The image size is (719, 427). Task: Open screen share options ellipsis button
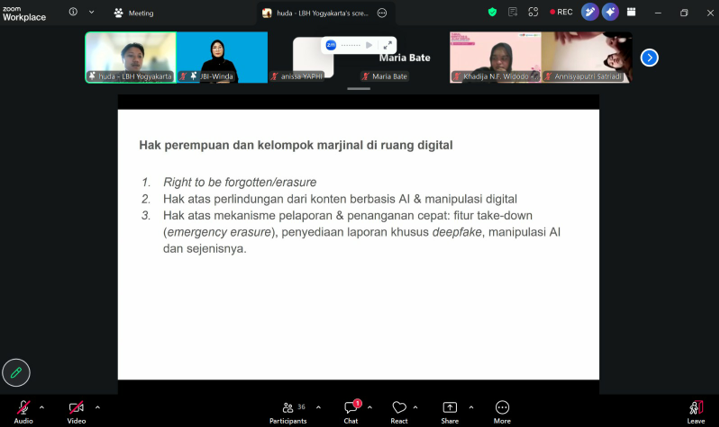pos(382,13)
